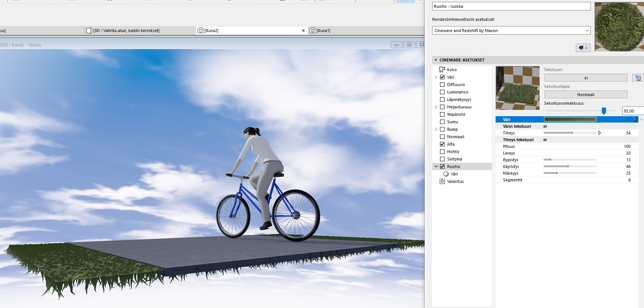Screen dimensions: 644x308
Task: Open the Valaistus lighting channel icon
Action: [x=442, y=181]
